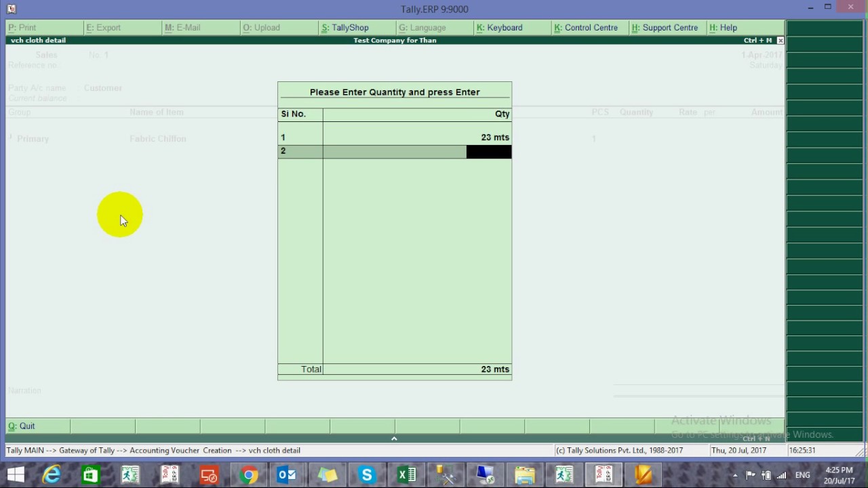868x488 pixels.
Task: Open the Windows Store taskbar icon
Action: click(90, 475)
